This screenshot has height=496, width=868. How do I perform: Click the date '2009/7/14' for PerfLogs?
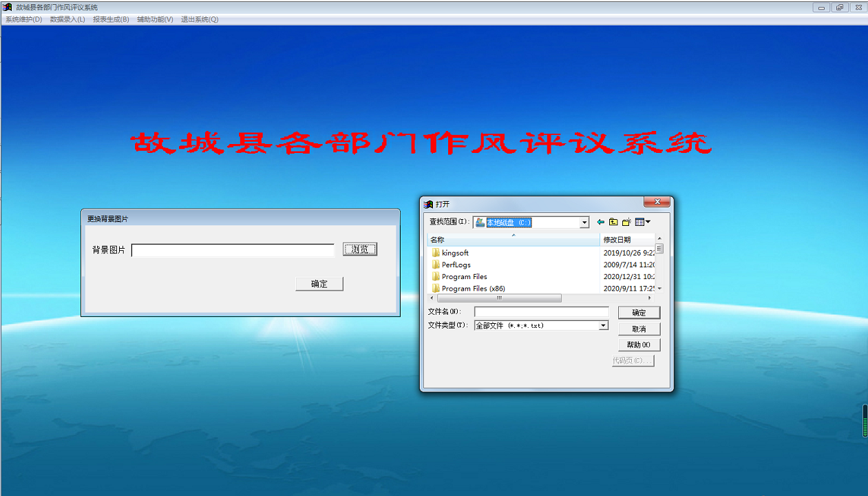tap(621, 265)
